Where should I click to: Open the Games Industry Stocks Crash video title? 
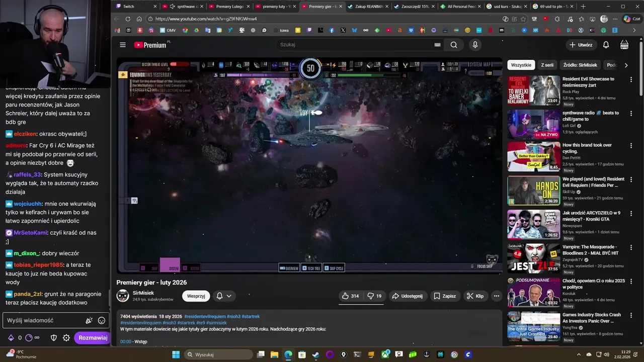[x=592, y=318]
